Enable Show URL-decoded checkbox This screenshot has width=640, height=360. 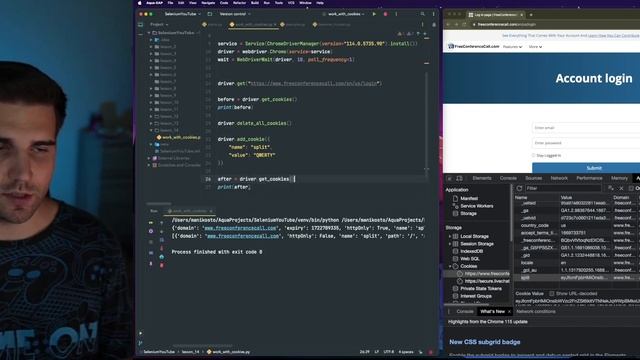pyautogui.click(x=552, y=293)
